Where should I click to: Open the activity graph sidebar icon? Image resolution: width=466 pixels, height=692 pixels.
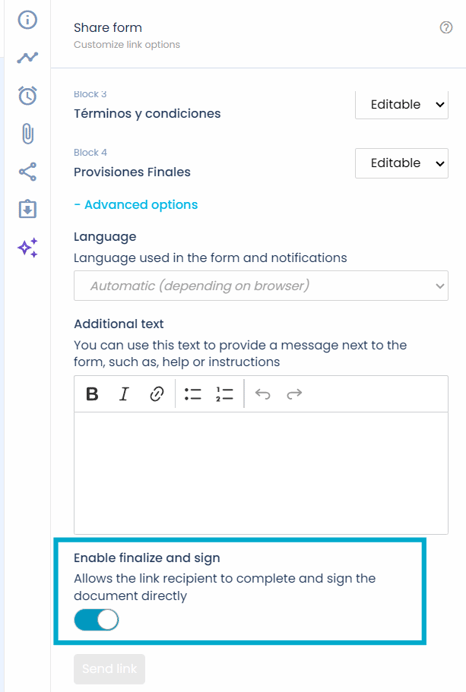pyautogui.click(x=27, y=57)
